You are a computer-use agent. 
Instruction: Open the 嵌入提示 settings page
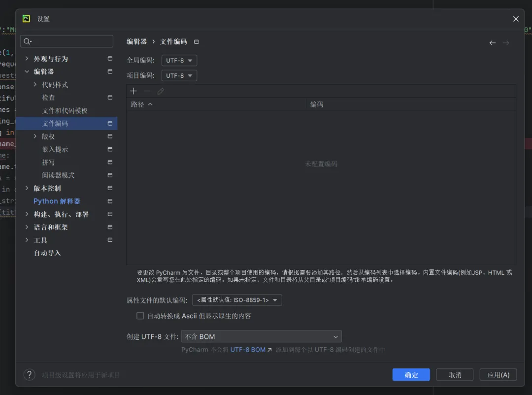click(55, 149)
